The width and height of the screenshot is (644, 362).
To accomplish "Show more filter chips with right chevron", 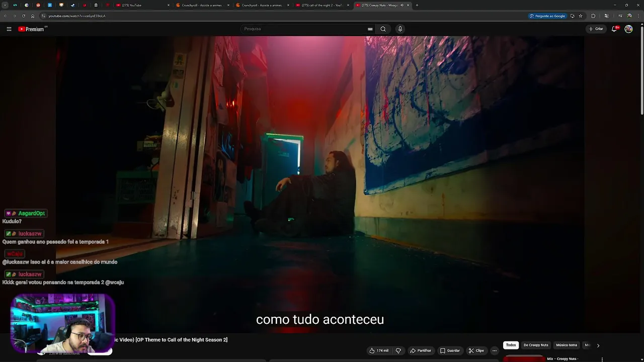I will 598,345.
